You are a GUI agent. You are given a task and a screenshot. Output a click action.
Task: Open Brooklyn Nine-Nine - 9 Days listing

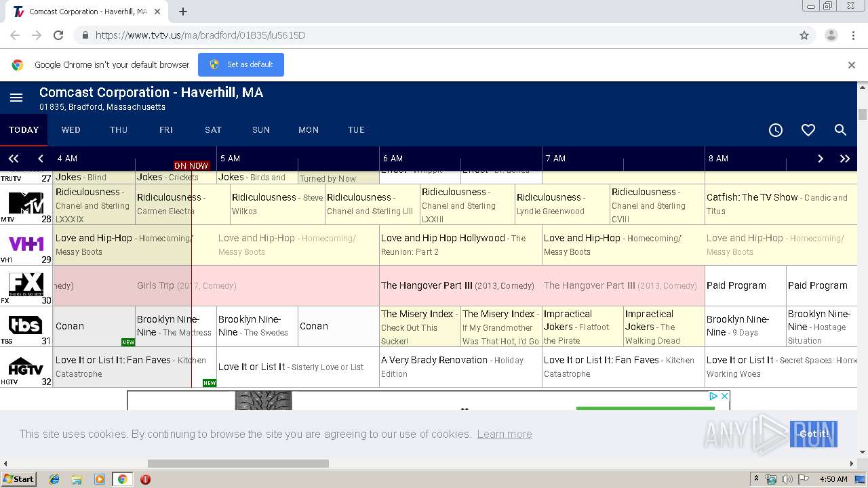point(745,326)
